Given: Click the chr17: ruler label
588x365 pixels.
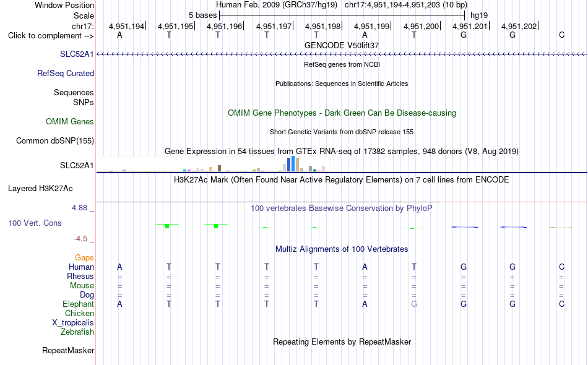Looking at the screenshot, I should (x=83, y=26).
